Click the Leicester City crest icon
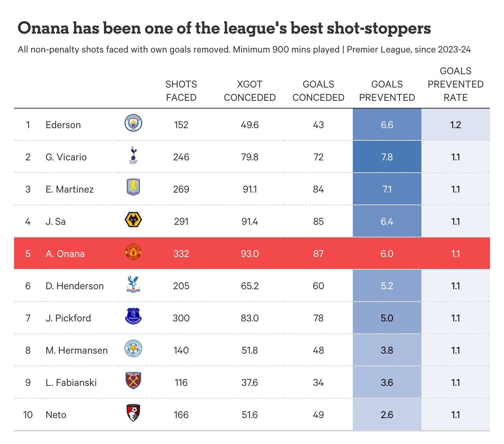Image resolution: width=504 pixels, height=444 pixels. pos(133,349)
